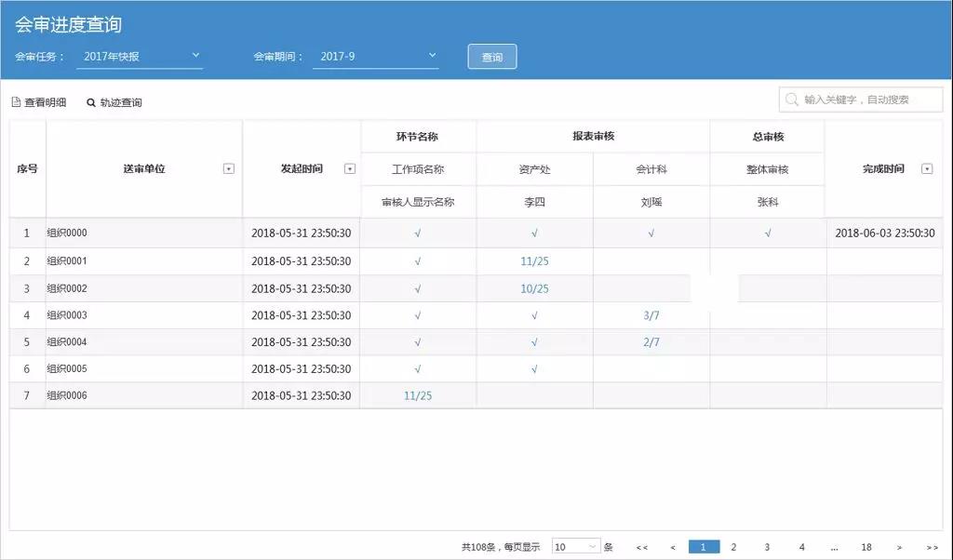Go to previous page with the < arrow
Screen dimensions: 953x560
click(672, 547)
